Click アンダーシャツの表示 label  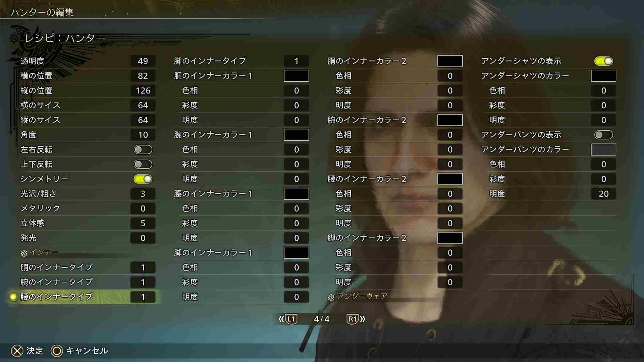click(x=521, y=61)
